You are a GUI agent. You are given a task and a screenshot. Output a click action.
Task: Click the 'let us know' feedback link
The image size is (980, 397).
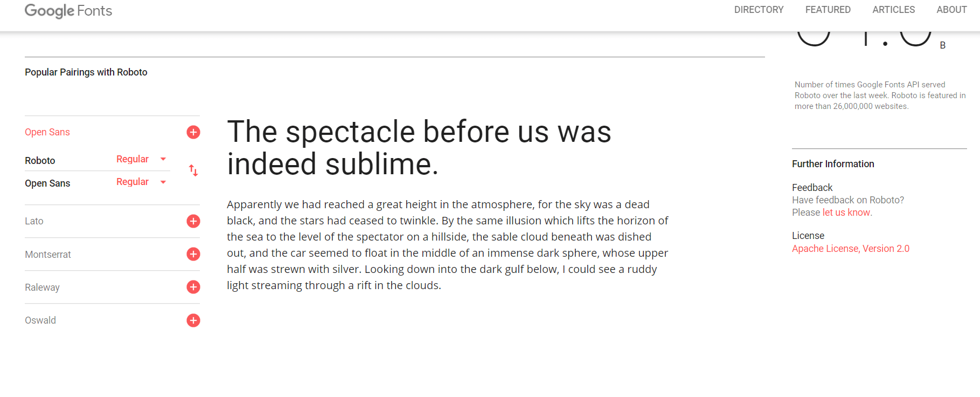[x=846, y=213]
